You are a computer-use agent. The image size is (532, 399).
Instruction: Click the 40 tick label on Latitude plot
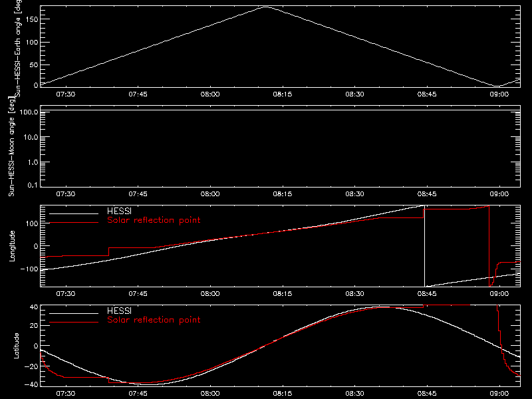(34, 307)
